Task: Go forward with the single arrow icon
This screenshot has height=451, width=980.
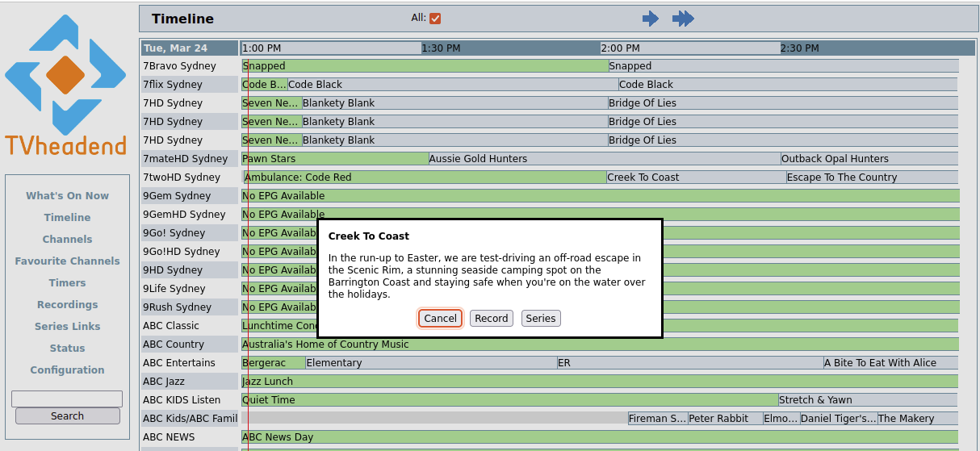Action: [x=651, y=19]
